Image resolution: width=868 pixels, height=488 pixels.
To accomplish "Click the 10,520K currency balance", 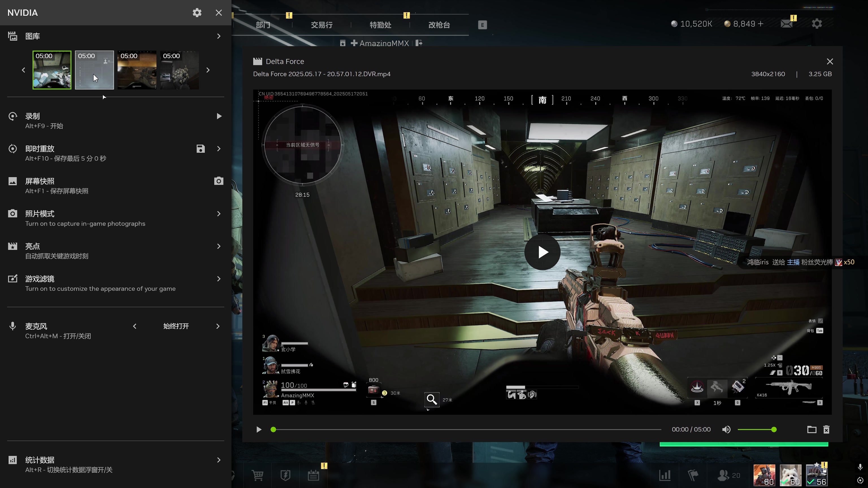I will click(x=692, y=24).
